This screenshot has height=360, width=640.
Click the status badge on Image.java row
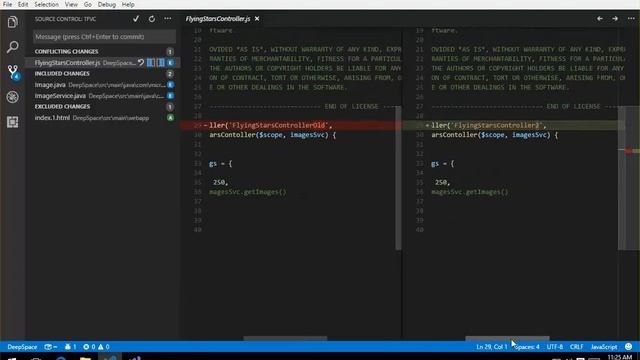pos(171,85)
